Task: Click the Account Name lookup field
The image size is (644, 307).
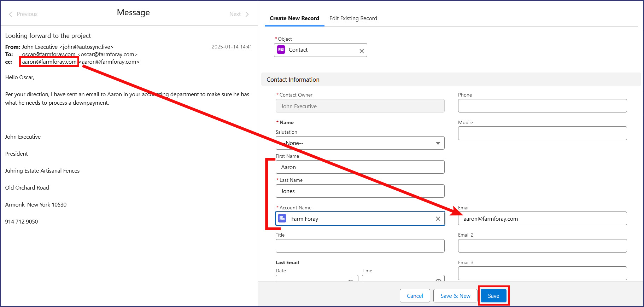Action: tap(361, 219)
